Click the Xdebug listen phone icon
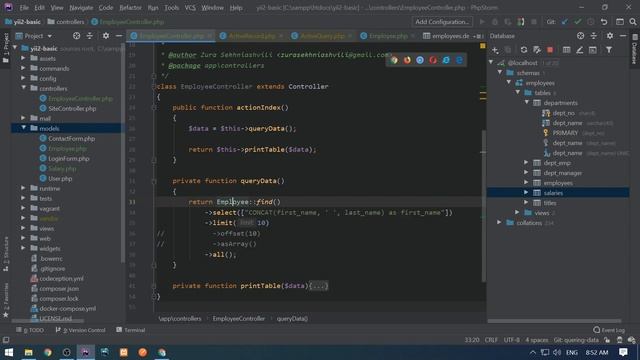 pos(521,22)
